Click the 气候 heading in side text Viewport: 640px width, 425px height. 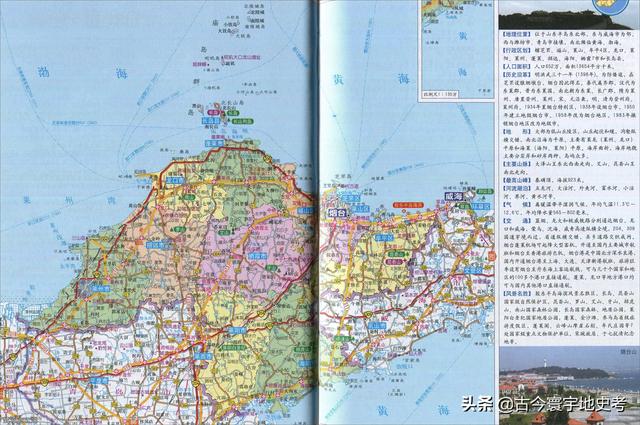pos(517,204)
